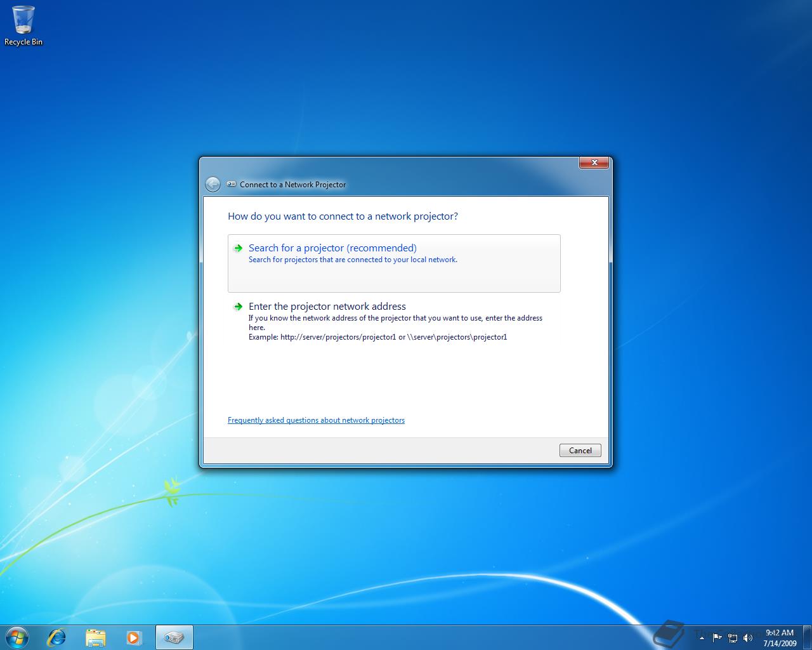Click the projector icon in dialog title
The image size is (812, 650).
(x=232, y=184)
